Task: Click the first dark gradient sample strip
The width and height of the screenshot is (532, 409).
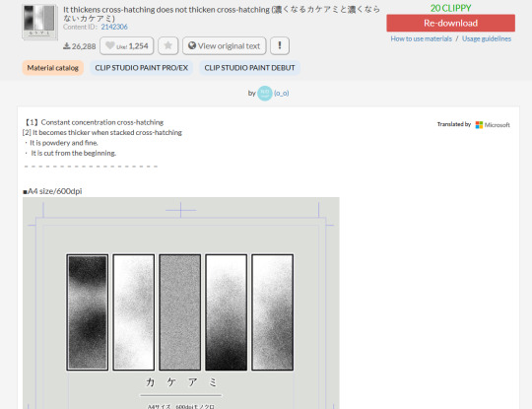Action: click(88, 312)
